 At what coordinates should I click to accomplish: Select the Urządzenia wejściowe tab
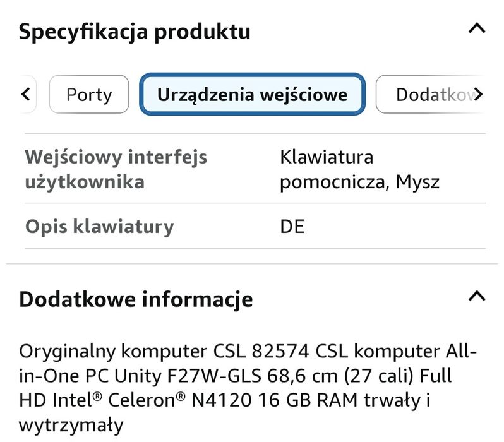tap(252, 95)
